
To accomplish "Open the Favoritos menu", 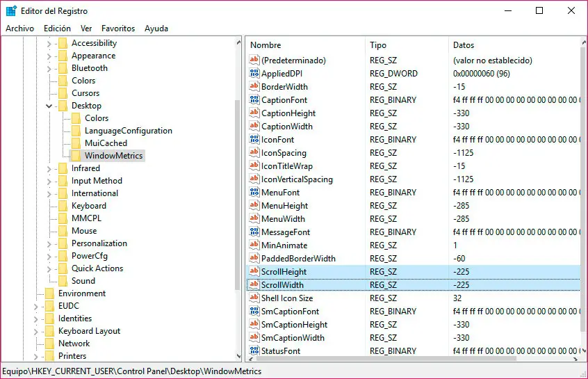I will click(118, 29).
